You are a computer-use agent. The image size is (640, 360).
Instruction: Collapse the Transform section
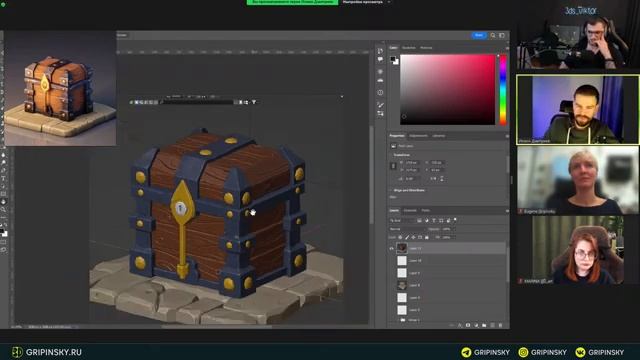tap(391, 155)
